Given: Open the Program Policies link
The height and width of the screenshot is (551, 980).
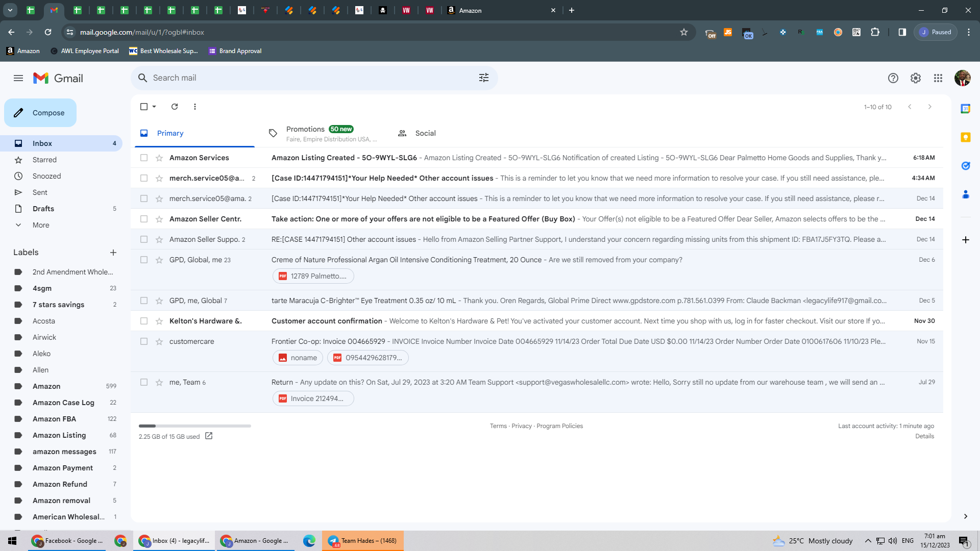Looking at the screenshot, I should pyautogui.click(x=559, y=426).
